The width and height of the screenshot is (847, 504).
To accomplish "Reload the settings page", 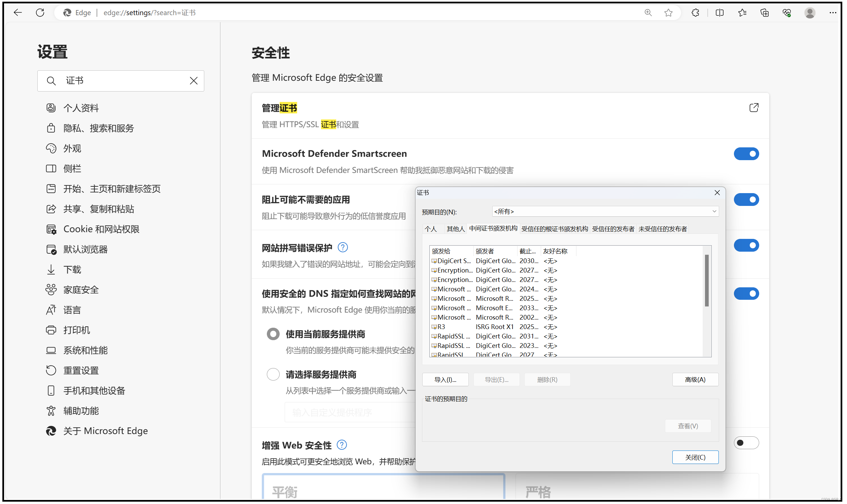I will coord(40,12).
